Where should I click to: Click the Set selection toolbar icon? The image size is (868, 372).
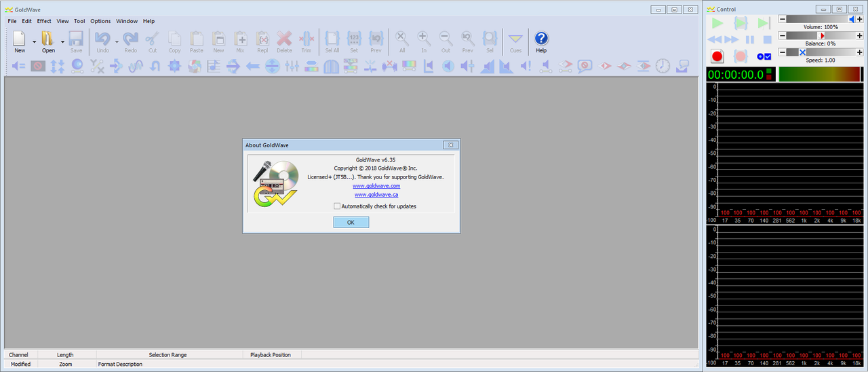(354, 38)
